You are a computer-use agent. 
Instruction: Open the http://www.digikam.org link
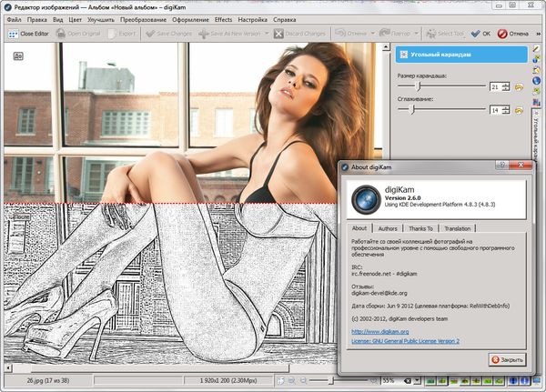[x=379, y=331]
